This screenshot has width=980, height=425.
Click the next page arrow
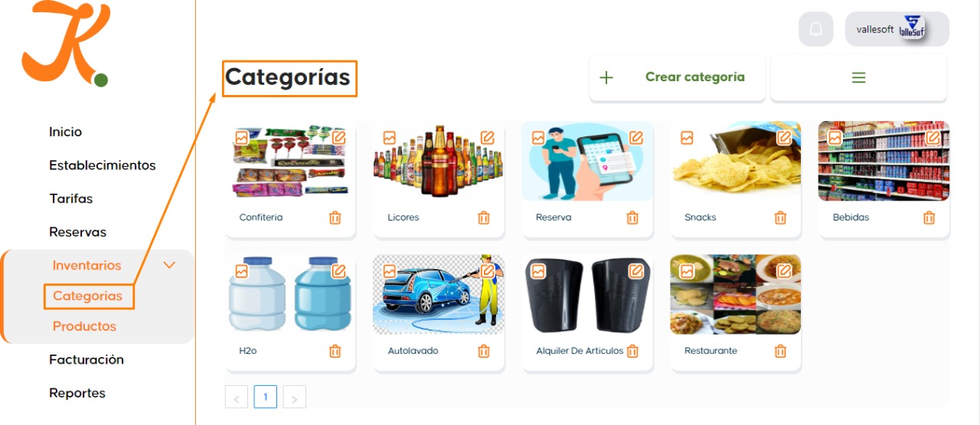(x=295, y=397)
